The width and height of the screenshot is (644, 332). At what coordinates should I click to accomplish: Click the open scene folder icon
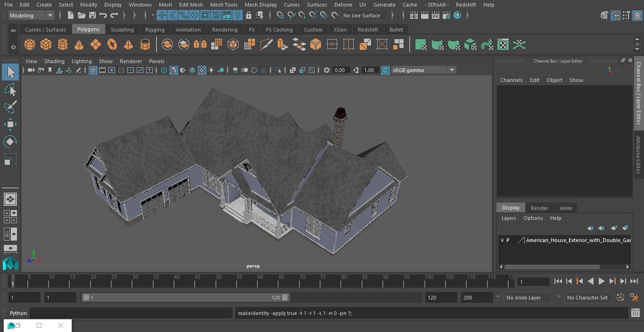(82, 16)
